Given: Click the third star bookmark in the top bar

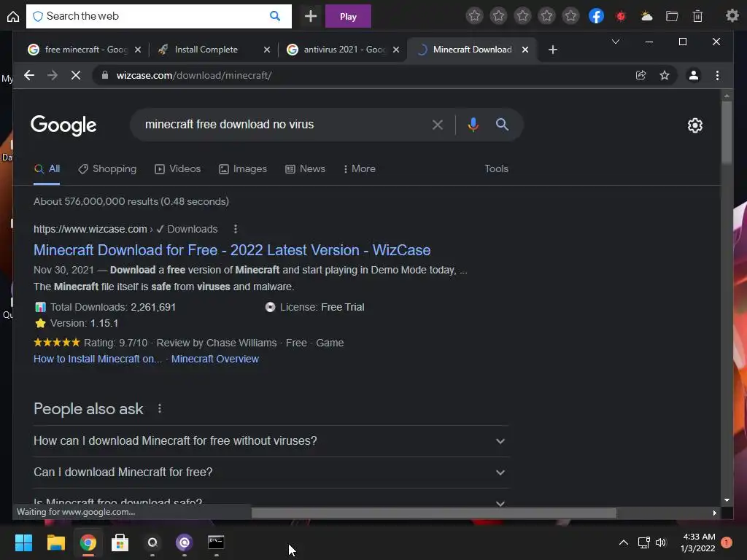Looking at the screenshot, I should tap(522, 16).
